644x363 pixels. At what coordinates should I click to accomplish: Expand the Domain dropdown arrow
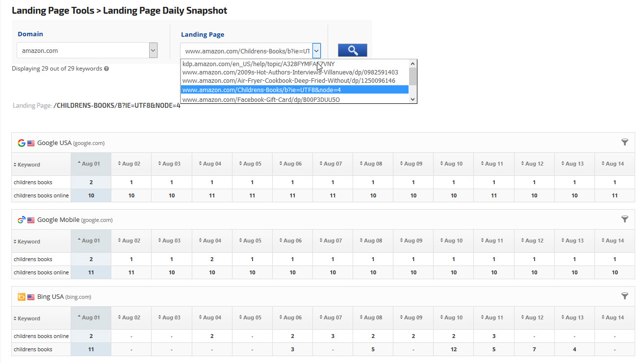coord(153,50)
